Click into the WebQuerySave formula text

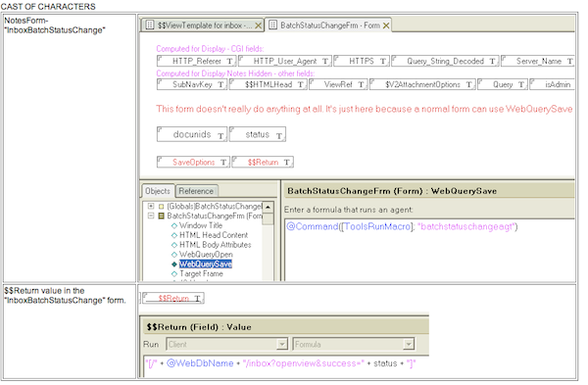pyautogui.click(x=402, y=226)
